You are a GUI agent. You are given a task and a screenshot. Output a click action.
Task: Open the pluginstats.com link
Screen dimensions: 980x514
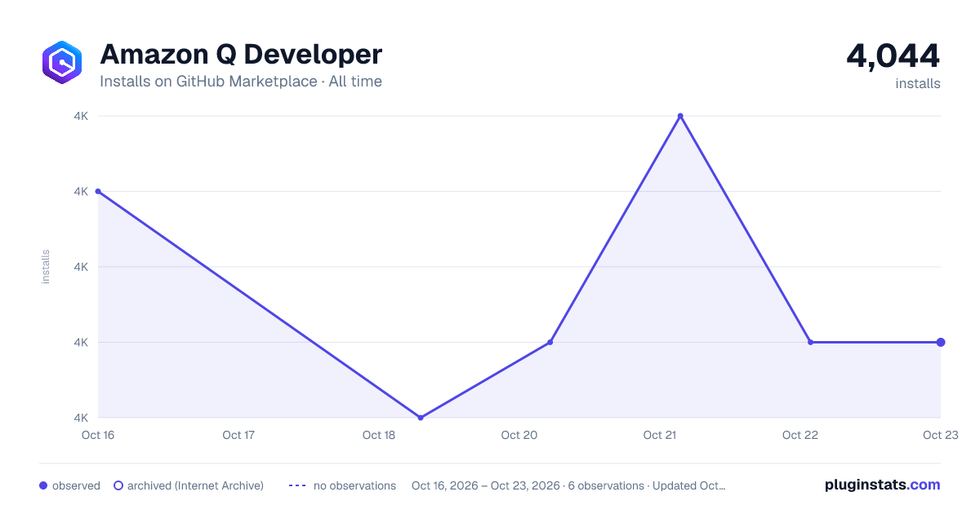(x=882, y=485)
